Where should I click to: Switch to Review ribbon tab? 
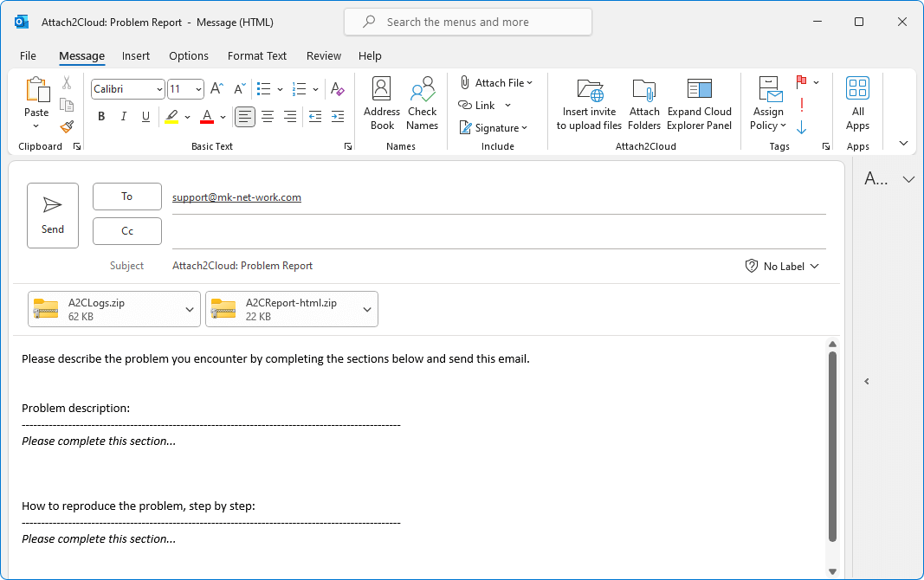(324, 56)
